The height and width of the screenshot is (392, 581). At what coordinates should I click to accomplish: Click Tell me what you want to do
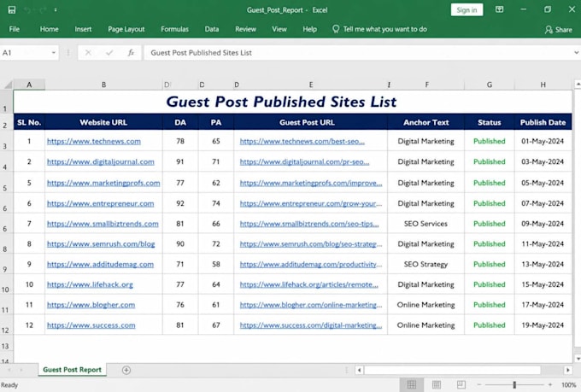click(x=380, y=29)
